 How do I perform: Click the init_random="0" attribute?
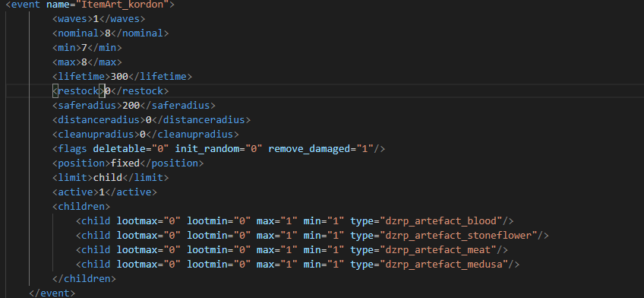[x=219, y=149]
